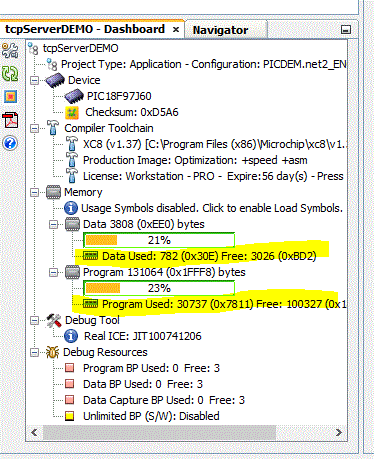Select the Project Type Application row
This screenshot has height=459, width=374.
coord(204,64)
